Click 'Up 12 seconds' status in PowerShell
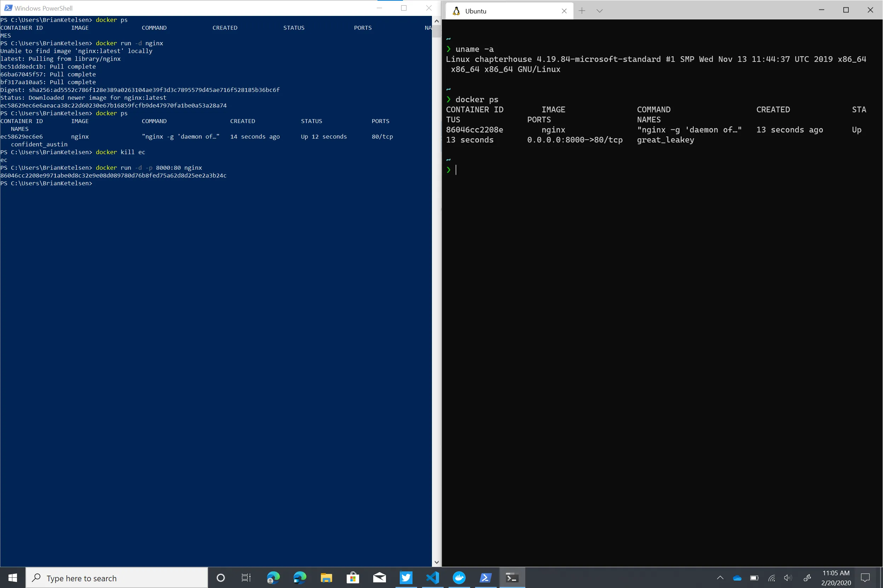Image resolution: width=883 pixels, height=588 pixels. tap(324, 136)
